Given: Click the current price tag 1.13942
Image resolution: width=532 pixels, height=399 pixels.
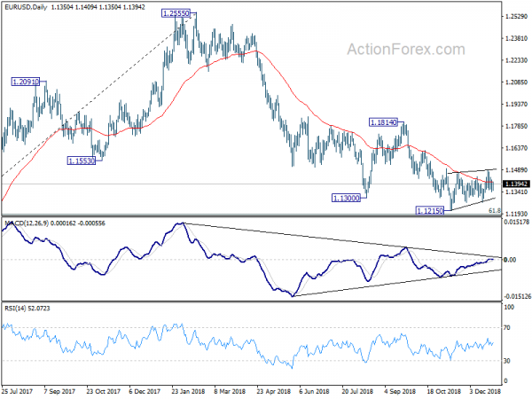Looking at the screenshot, I should 516,184.
